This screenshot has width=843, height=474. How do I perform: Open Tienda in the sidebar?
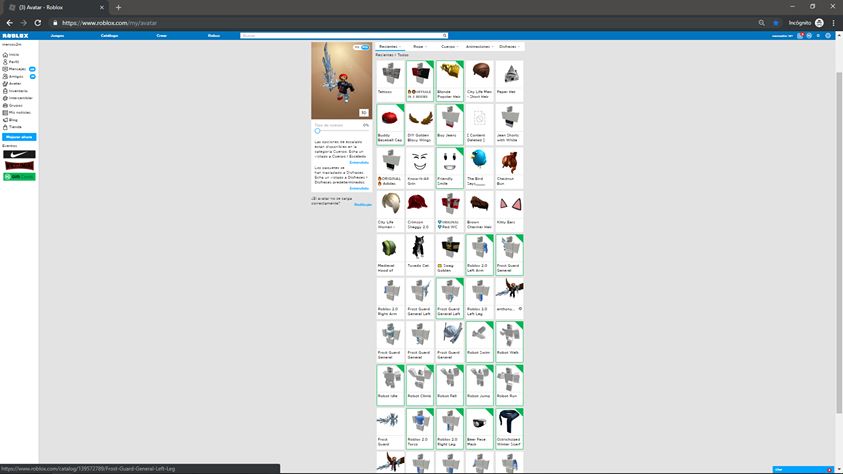(12, 127)
